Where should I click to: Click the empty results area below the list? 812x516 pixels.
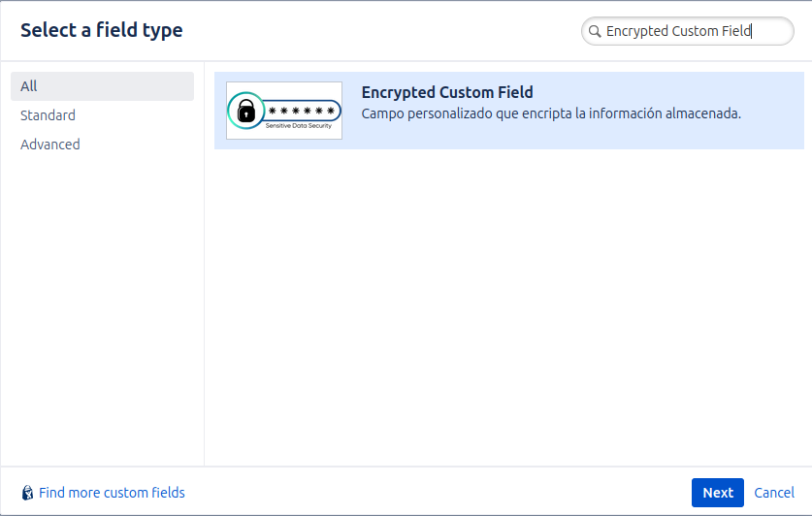tap(508, 310)
